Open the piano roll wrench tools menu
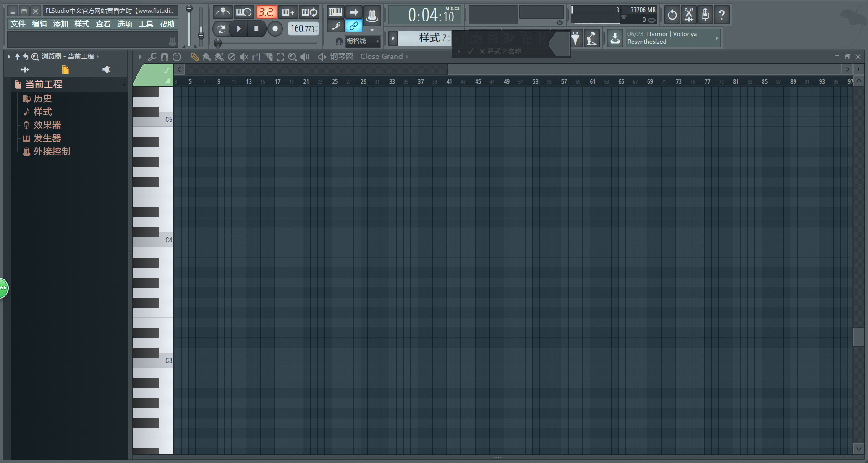868x463 pixels. click(x=152, y=57)
